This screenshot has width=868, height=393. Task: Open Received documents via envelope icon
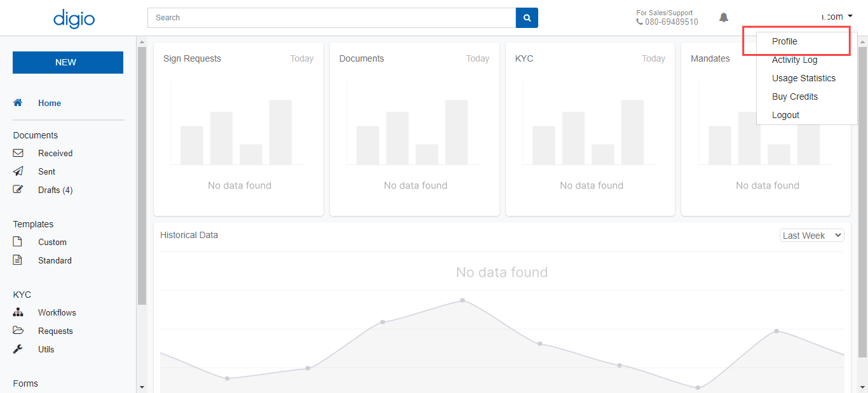tap(18, 153)
